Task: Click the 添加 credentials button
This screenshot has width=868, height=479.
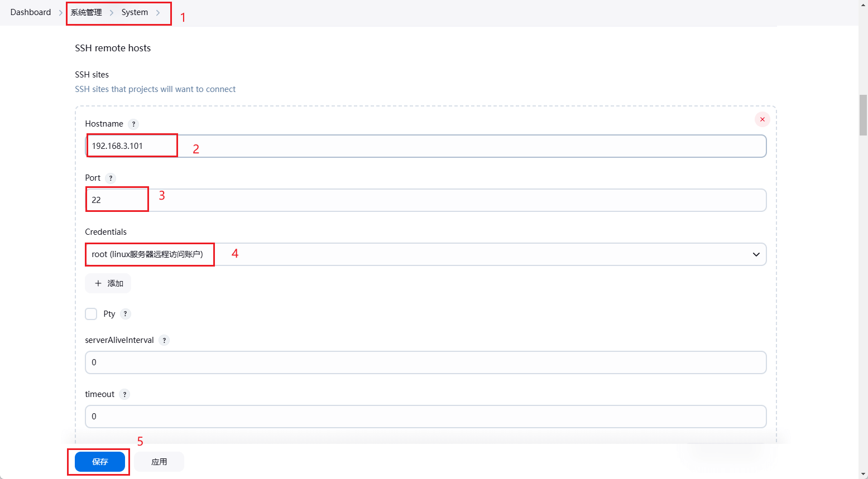Action: 108,283
